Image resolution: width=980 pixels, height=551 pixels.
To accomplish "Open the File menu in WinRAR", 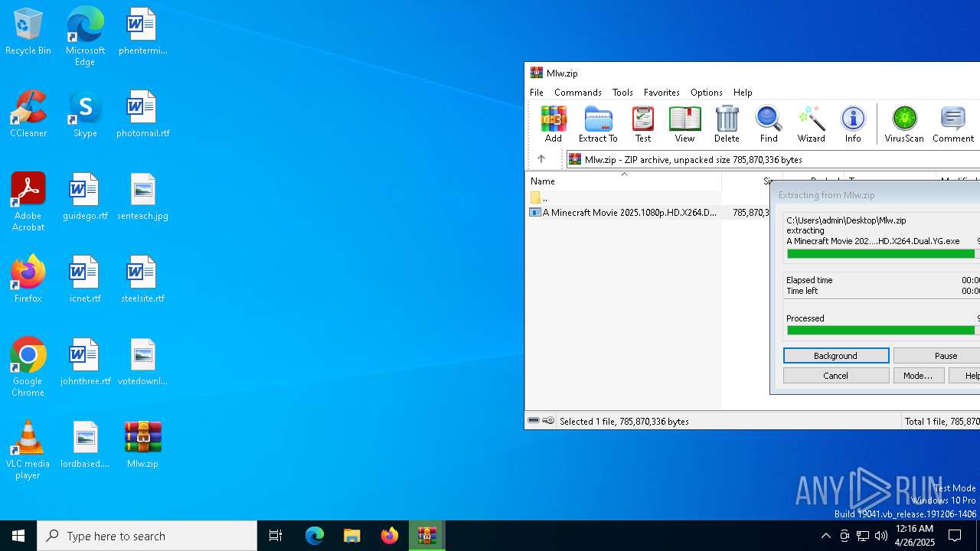I will [537, 92].
